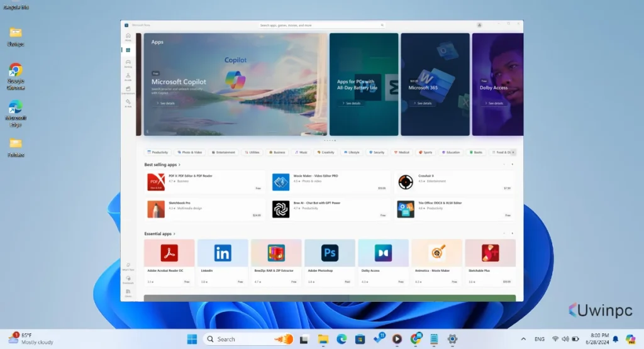Open Library in Store sidebar
644x349 pixels.
[x=128, y=293]
